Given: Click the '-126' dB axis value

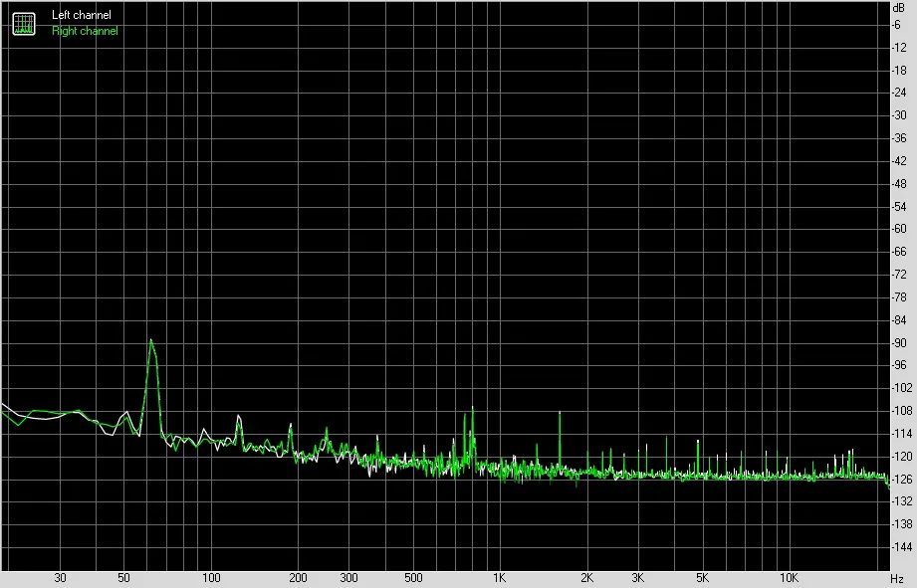Looking at the screenshot, I should pyautogui.click(x=901, y=480).
